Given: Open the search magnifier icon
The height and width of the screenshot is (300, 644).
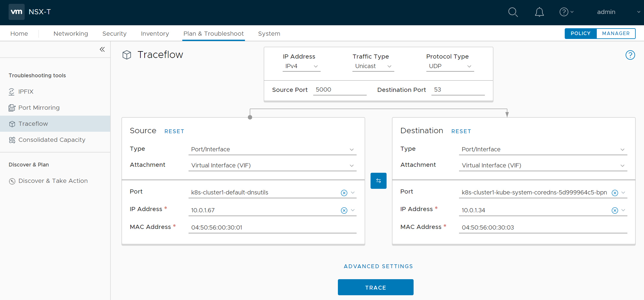Looking at the screenshot, I should tap(513, 12).
